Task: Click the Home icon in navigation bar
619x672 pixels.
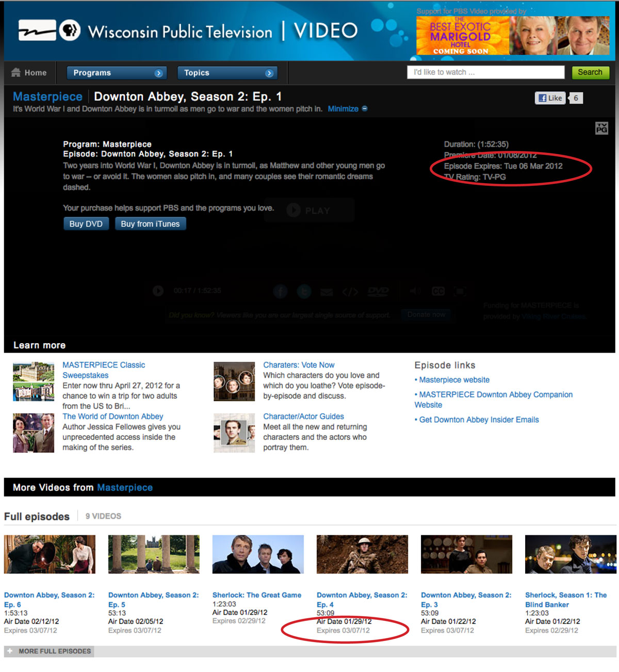Action: pyautogui.click(x=16, y=73)
